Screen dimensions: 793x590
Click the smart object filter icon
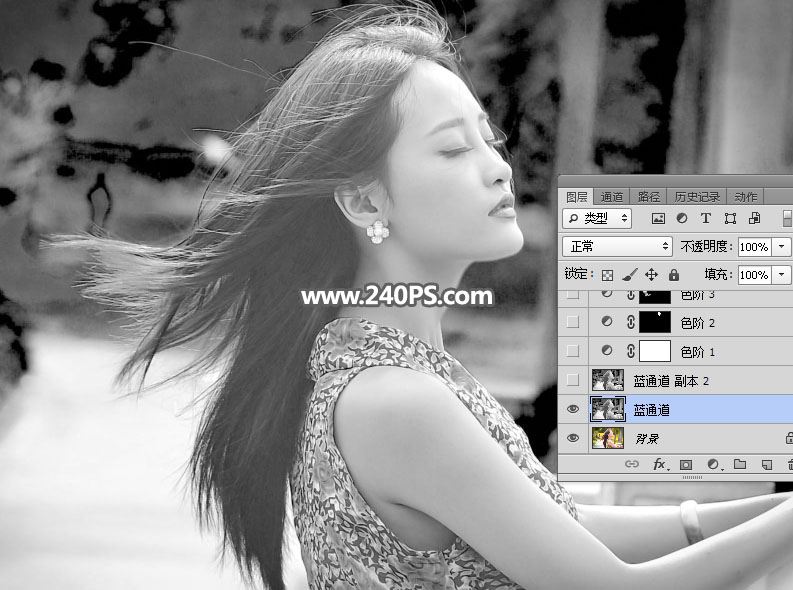point(754,218)
